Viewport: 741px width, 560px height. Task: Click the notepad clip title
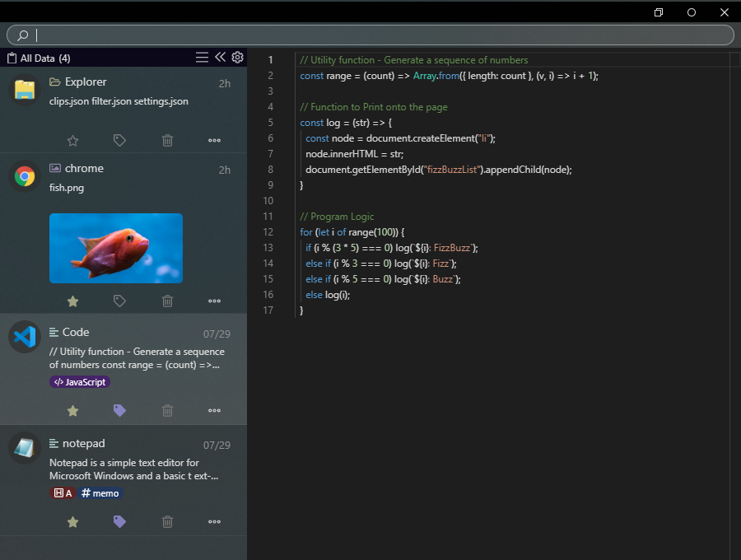click(x=84, y=443)
